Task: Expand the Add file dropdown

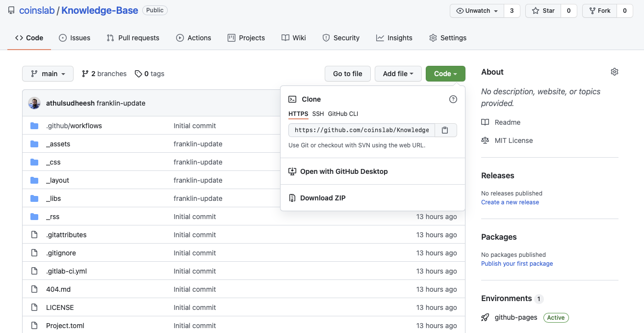Action: tap(398, 74)
